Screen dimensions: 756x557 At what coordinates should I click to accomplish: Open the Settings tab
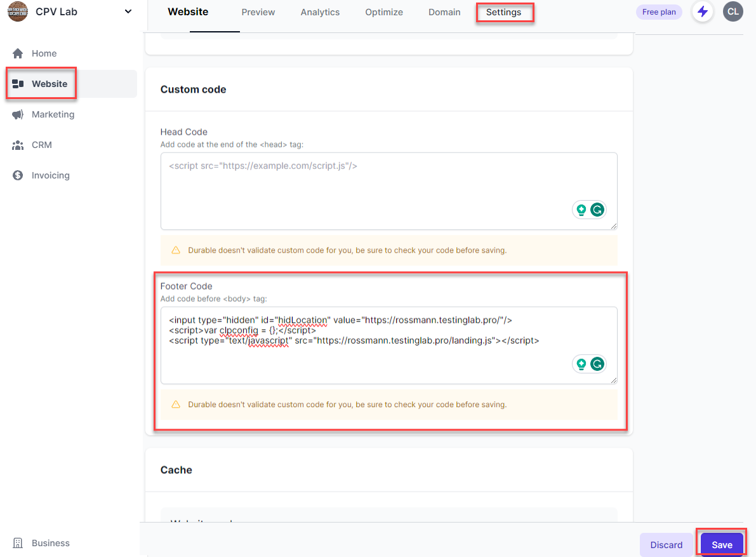tap(503, 12)
